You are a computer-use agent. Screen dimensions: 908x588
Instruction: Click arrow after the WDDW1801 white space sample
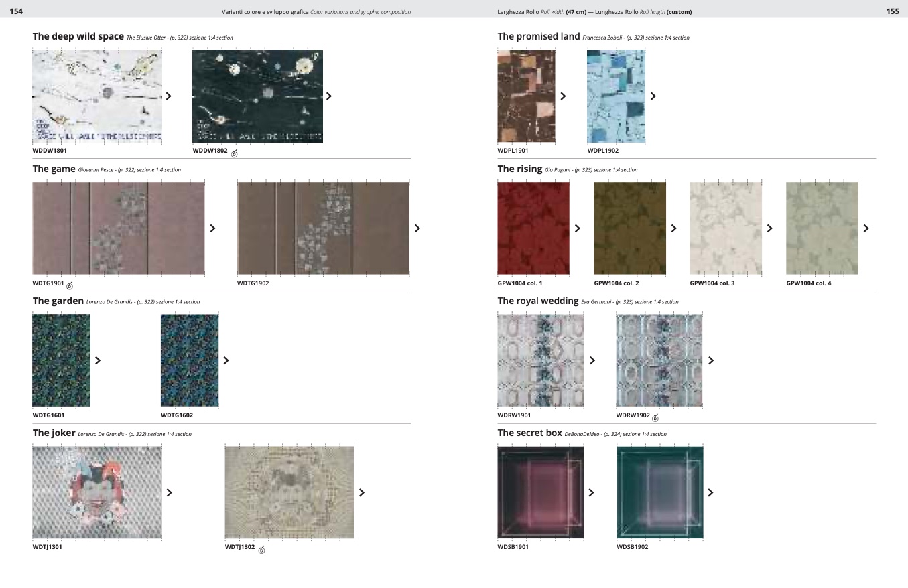168,96
